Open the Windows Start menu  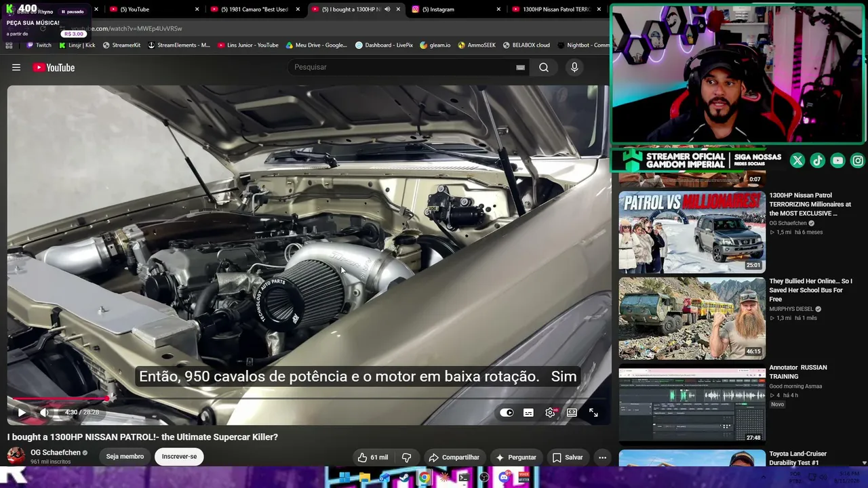[x=344, y=478]
